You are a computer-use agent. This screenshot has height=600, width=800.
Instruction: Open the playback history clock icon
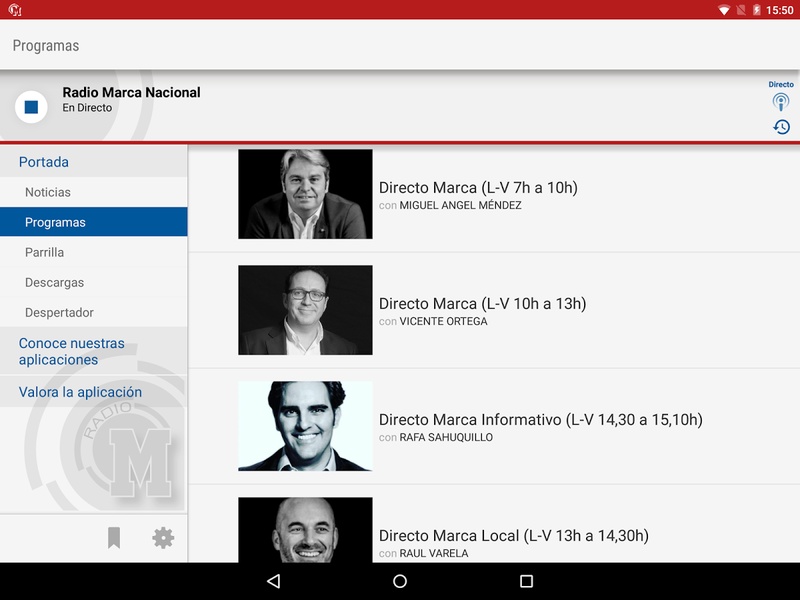pyautogui.click(x=781, y=127)
